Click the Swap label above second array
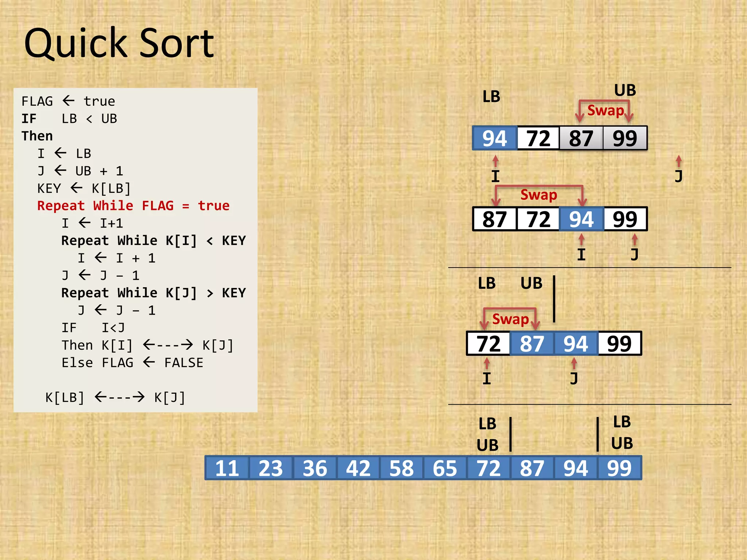This screenshot has height=560, width=747. click(538, 195)
